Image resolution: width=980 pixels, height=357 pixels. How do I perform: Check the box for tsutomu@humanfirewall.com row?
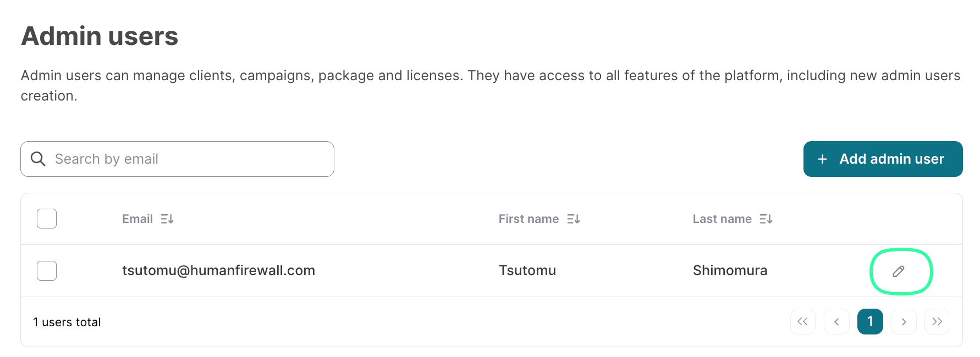(47, 271)
